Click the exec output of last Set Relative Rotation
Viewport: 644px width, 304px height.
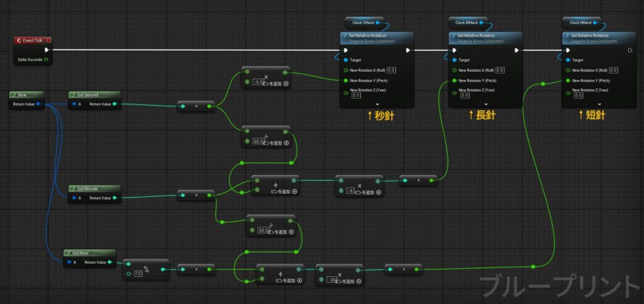click(630, 50)
